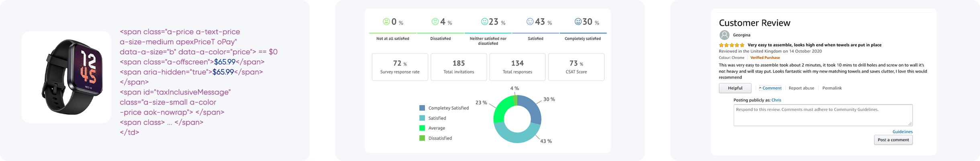Screen dimensions: 980x161
Task: Click the 'Not at all satisfied' face icon
Action: (386, 22)
